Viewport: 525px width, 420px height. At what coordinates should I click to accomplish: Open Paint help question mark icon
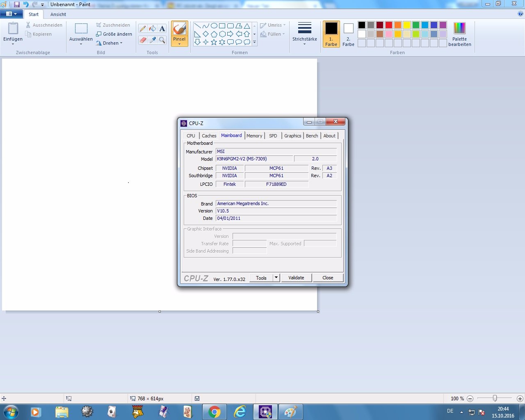[x=520, y=14]
